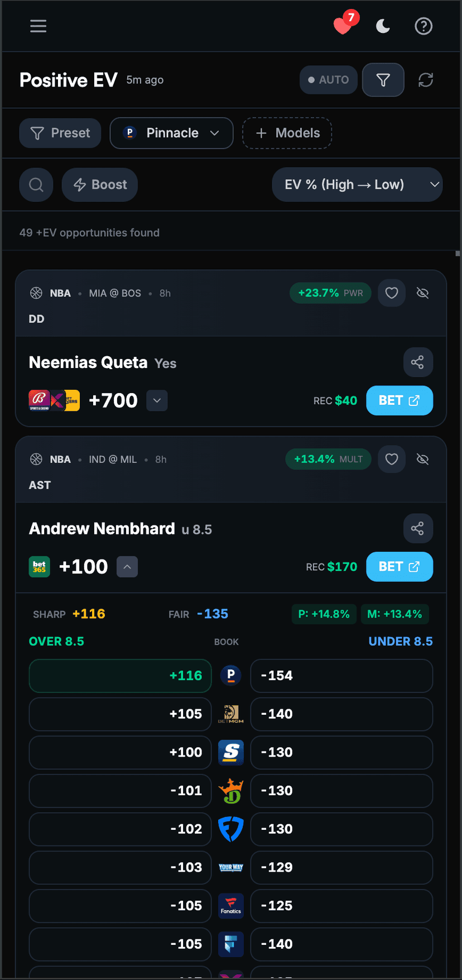Screen dimensions: 462x980
Task: Open the EV % sort dropdown
Action: (x=357, y=185)
